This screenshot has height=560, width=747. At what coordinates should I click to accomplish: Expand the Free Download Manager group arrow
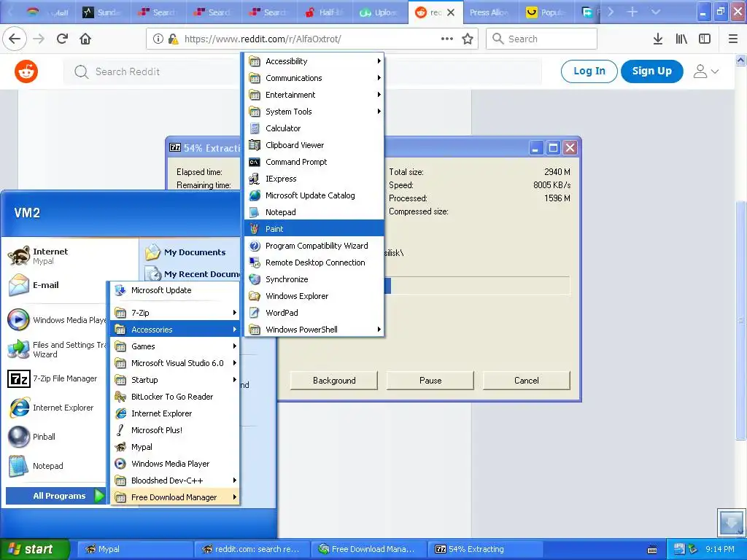click(x=234, y=497)
